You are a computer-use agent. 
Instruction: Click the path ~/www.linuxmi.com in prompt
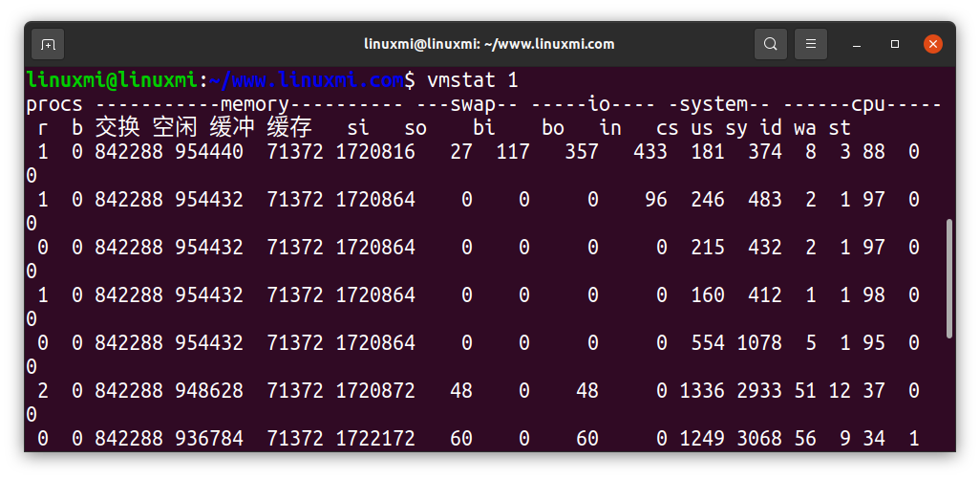(x=307, y=80)
